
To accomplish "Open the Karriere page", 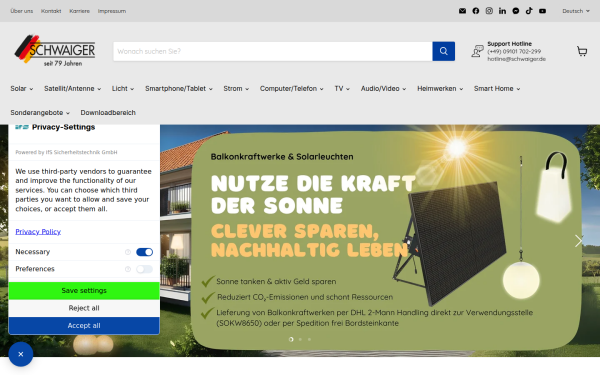I will [79, 11].
